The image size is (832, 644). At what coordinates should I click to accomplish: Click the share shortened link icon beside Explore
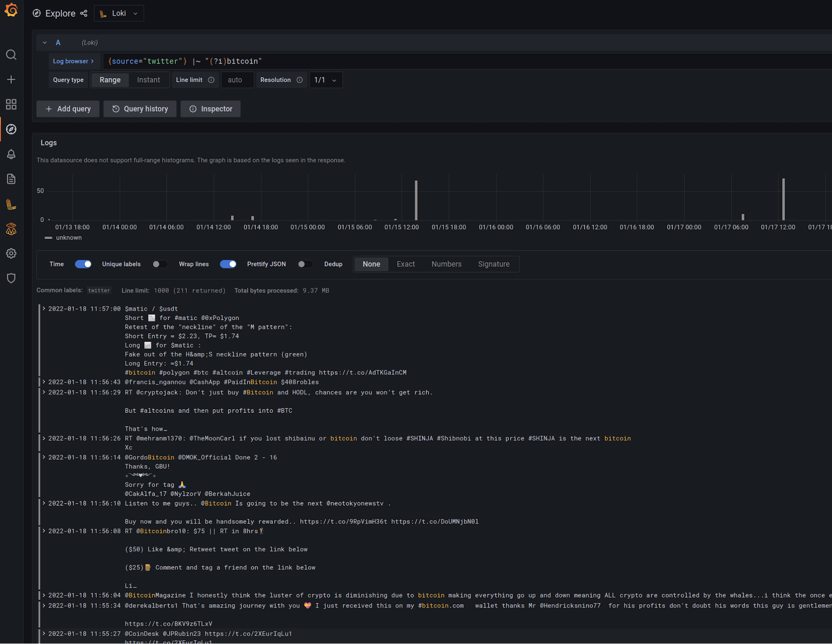tap(83, 13)
